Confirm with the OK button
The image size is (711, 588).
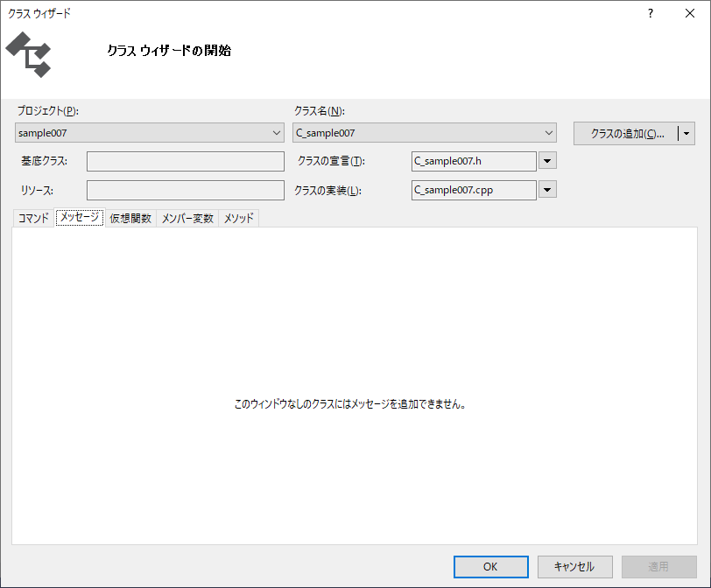click(x=490, y=566)
